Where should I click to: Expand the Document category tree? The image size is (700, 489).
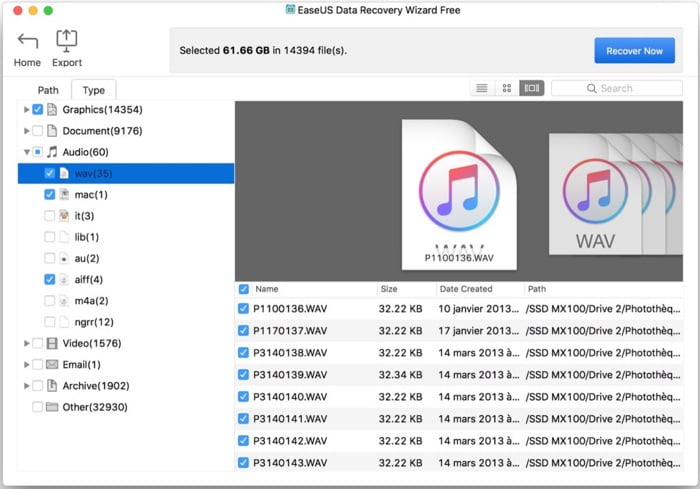pyautogui.click(x=26, y=131)
